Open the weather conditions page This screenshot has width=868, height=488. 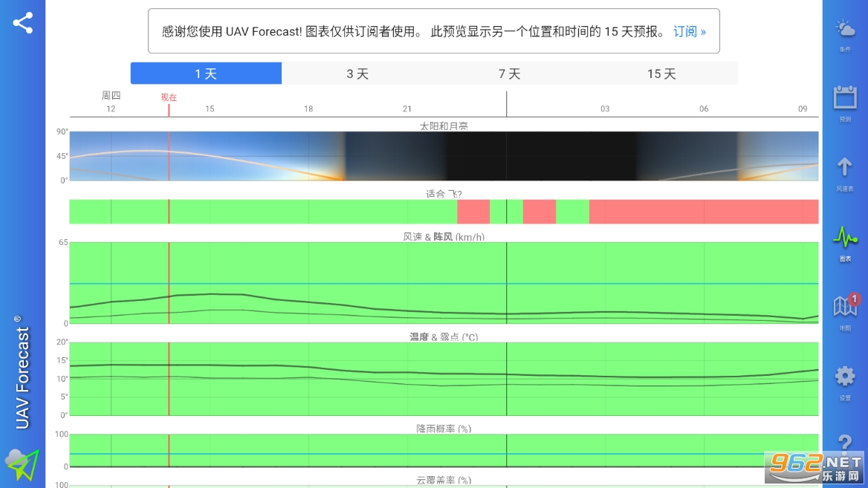(x=845, y=35)
